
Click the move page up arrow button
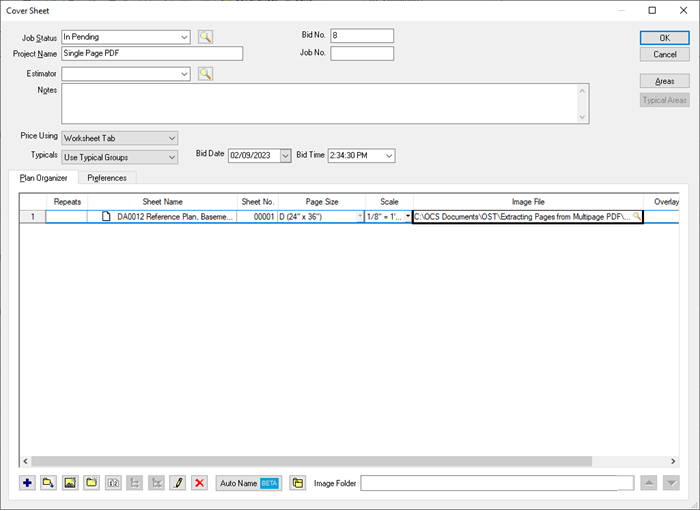pos(649,483)
